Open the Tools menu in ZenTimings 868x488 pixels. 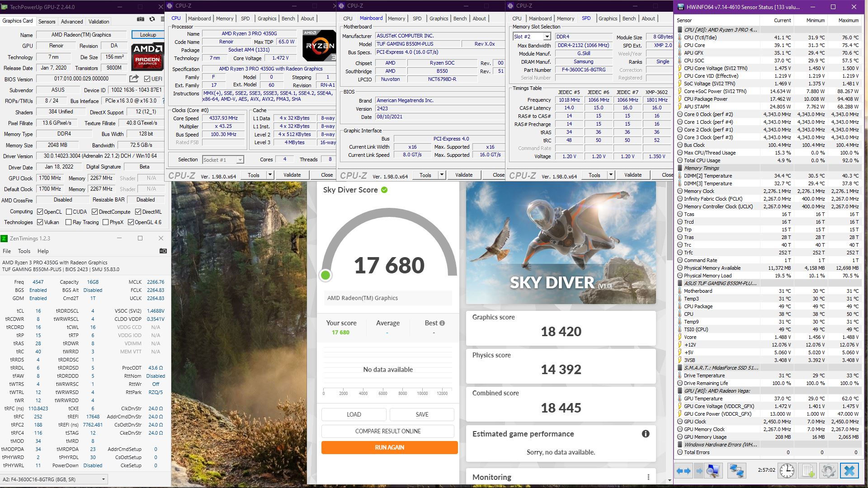click(x=24, y=251)
